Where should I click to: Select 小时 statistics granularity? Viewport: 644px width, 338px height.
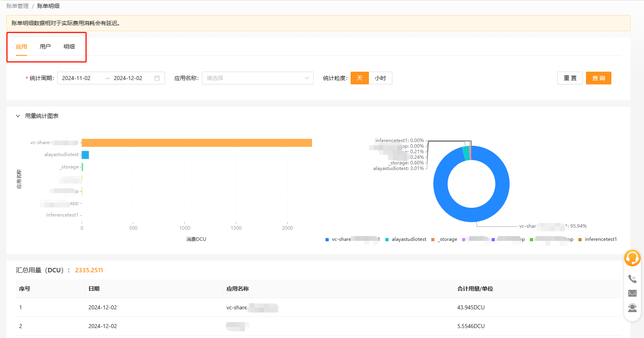[380, 78]
